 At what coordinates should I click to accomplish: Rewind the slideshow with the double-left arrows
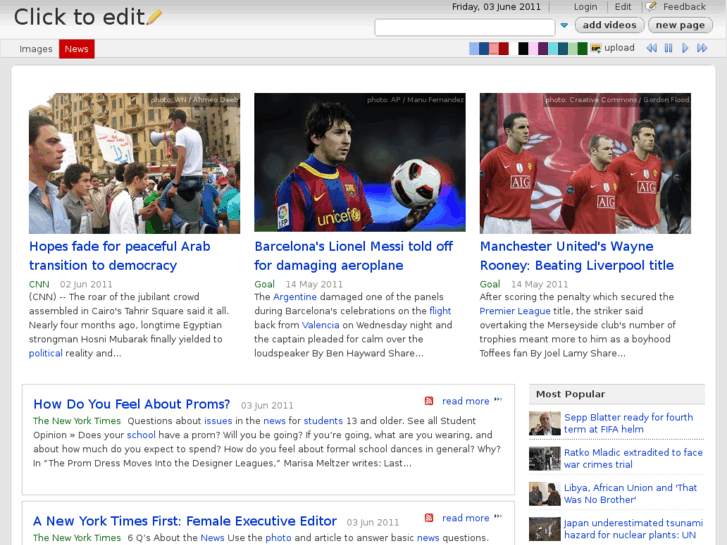[x=651, y=48]
